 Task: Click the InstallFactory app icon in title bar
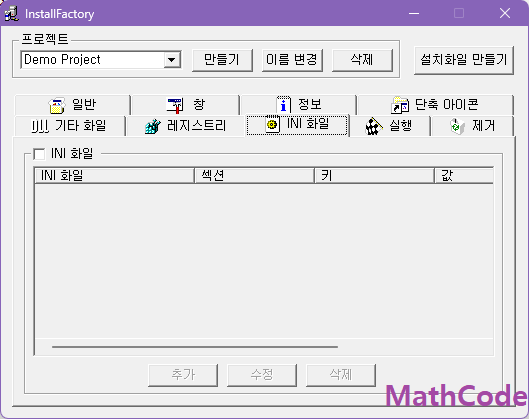11,13
